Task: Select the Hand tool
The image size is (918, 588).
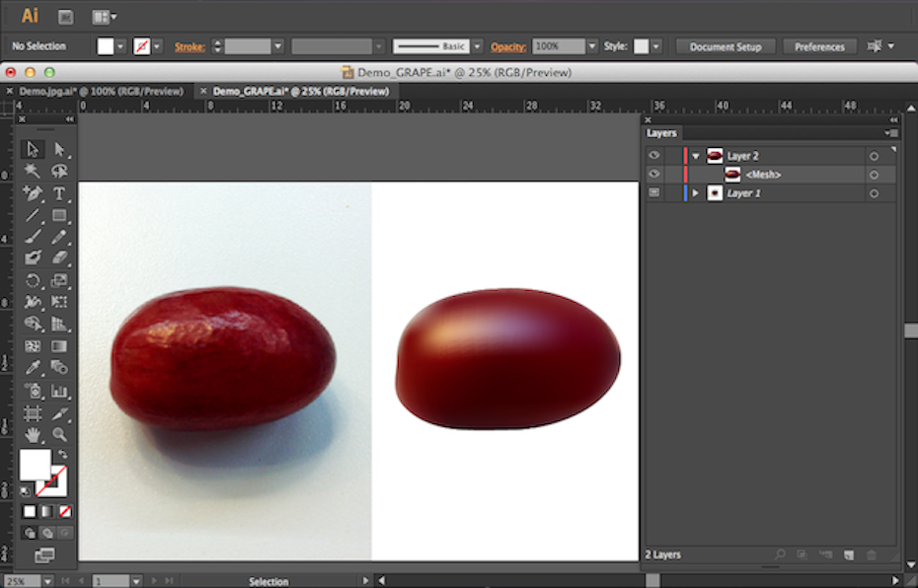Action: [33, 434]
